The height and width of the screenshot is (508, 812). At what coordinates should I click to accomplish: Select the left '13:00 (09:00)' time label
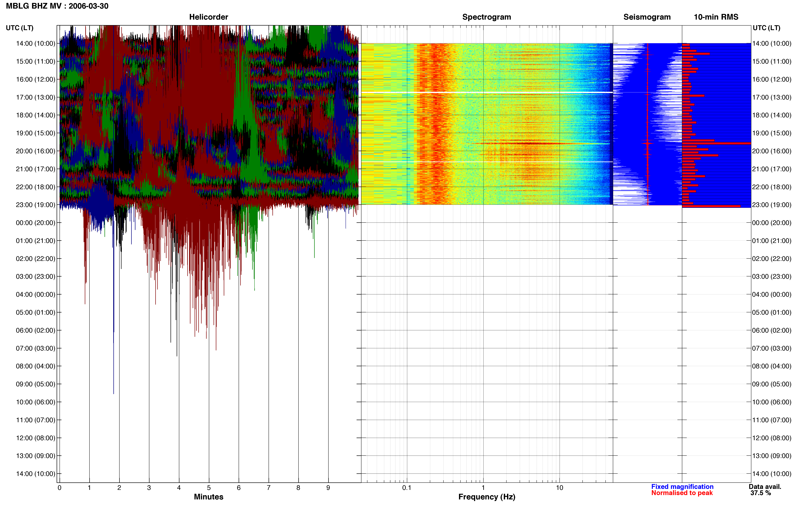point(36,456)
